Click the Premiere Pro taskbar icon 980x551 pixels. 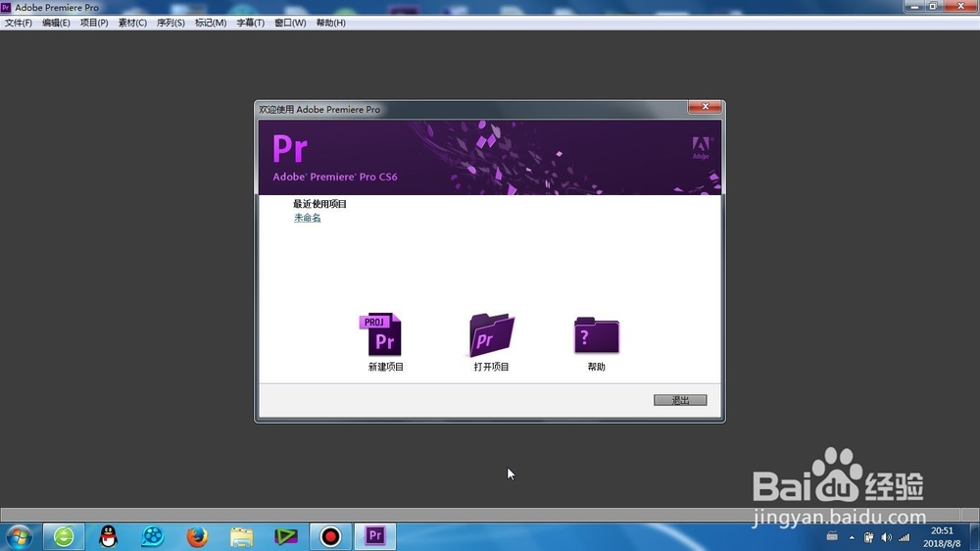pyautogui.click(x=375, y=536)
